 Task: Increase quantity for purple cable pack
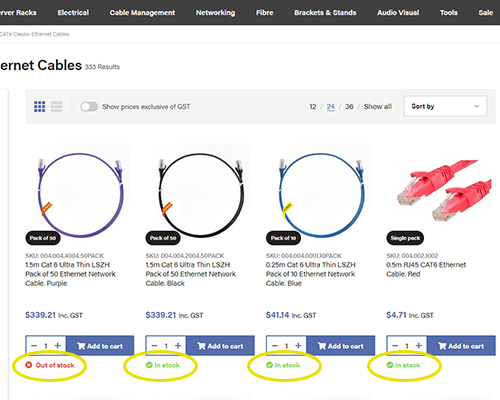[x=57, y=346]
